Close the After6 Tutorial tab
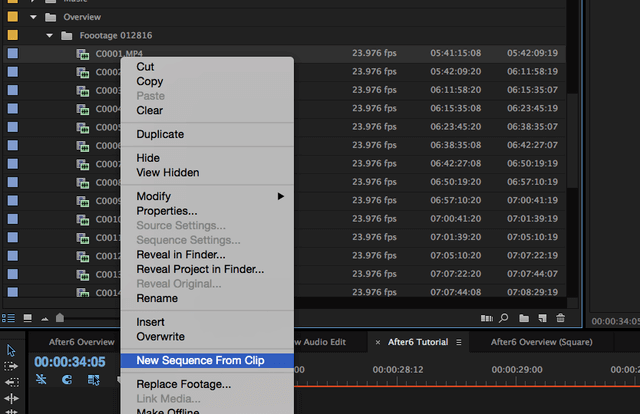Viewport: 640px width, 414px height. [378, 342]
